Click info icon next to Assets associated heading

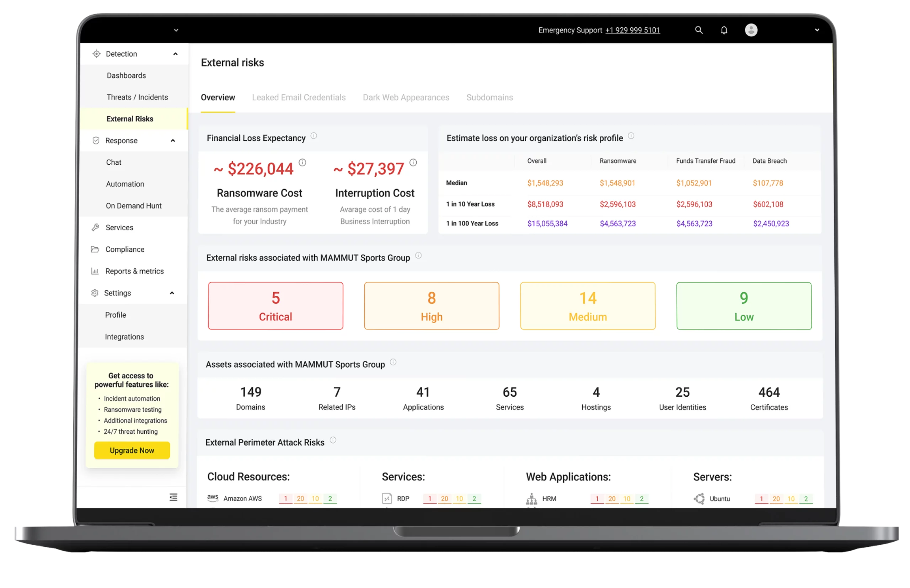click(393, 362)
